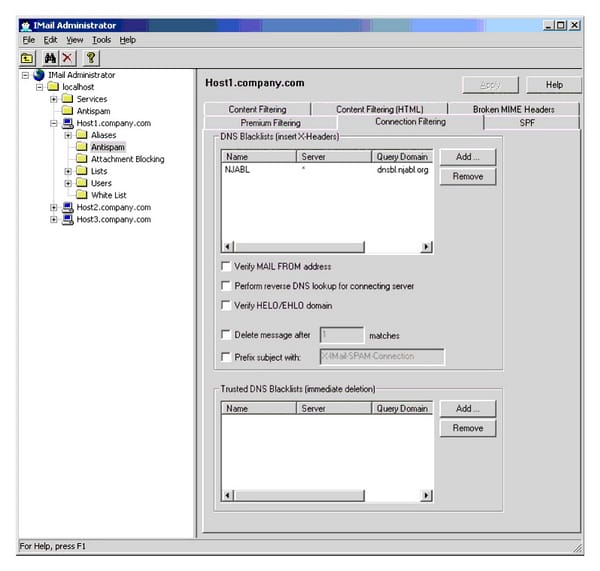
Task: Click Remove for Trusted DNS Blacklists
Action: click(x=468, y=428)
